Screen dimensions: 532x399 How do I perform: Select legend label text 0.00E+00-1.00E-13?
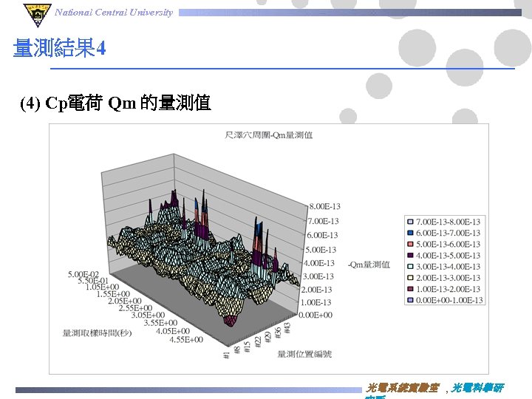[449, 300]
